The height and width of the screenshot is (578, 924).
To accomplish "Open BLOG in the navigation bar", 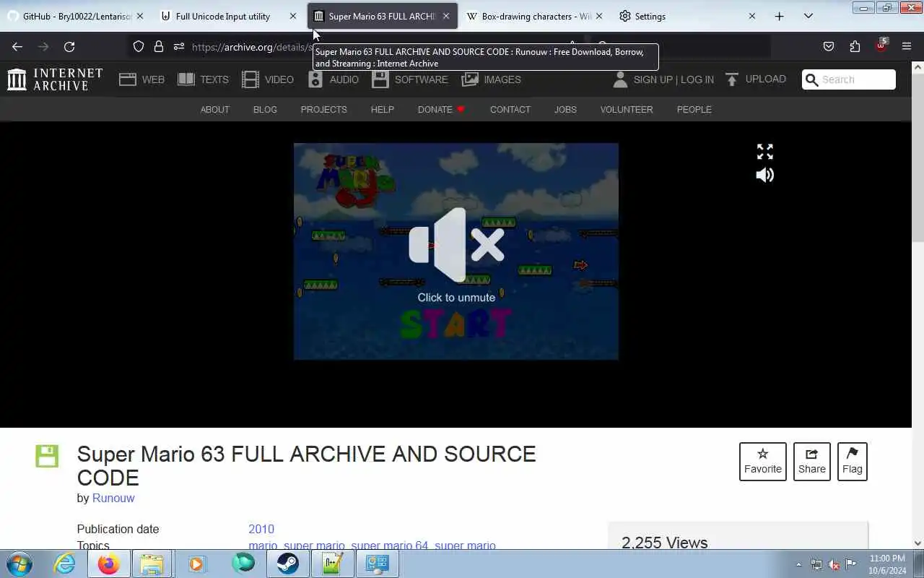I will click(x=265, y=110).
